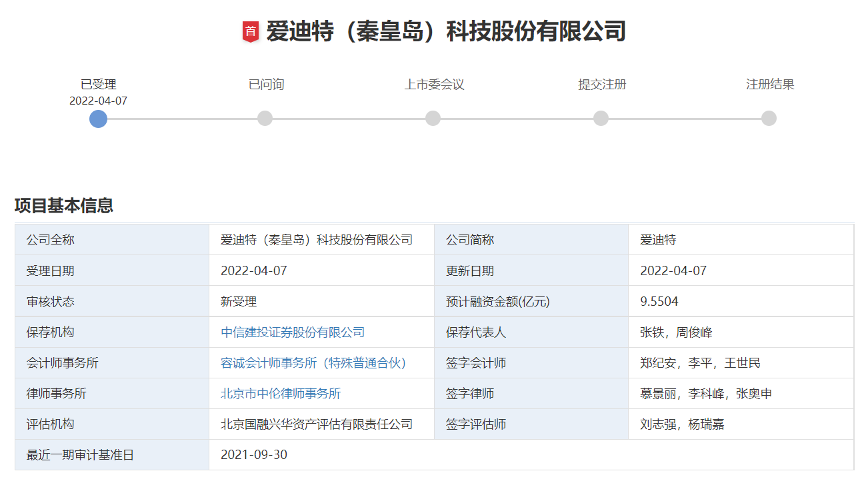Click the 更新日期 field label
The image size is (868, 485).
[470, 271]
